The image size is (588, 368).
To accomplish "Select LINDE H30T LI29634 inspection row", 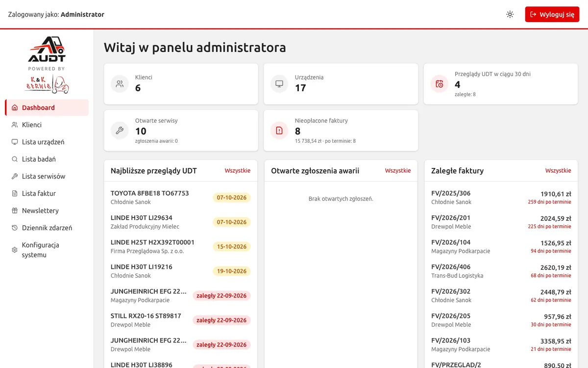I will pos(180,222).
